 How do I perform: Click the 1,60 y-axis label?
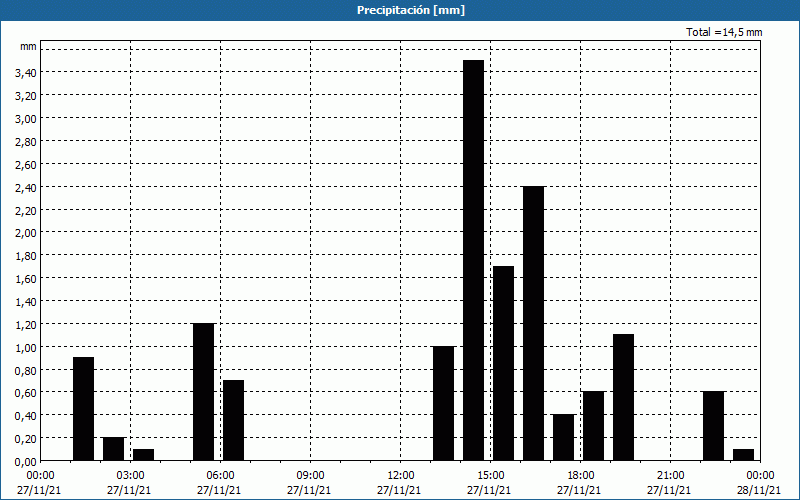pyautogui.click(x=26, y=279)
